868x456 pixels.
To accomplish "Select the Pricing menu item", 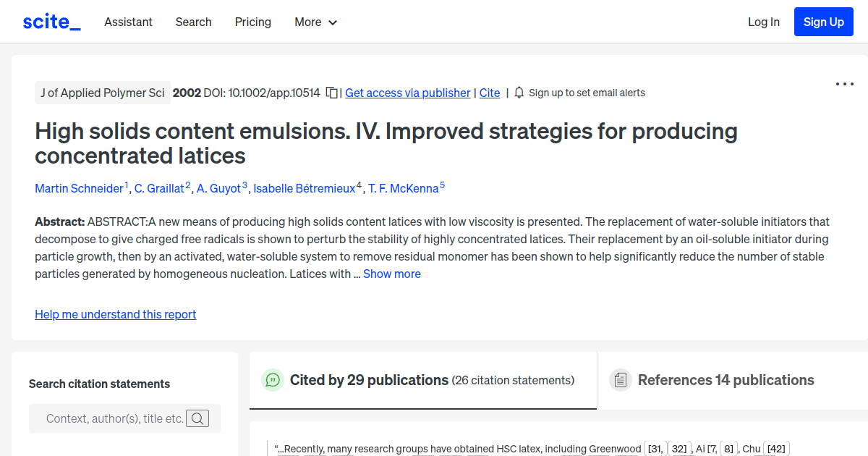I will tap(252, 22).
